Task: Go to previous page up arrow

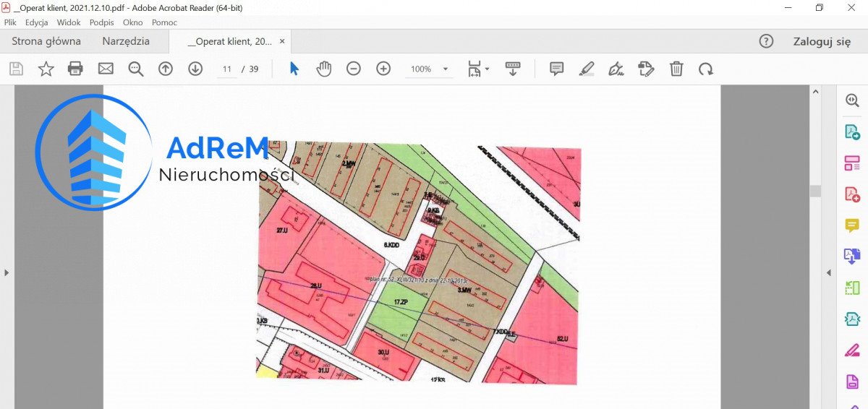Action: point(166,69)
